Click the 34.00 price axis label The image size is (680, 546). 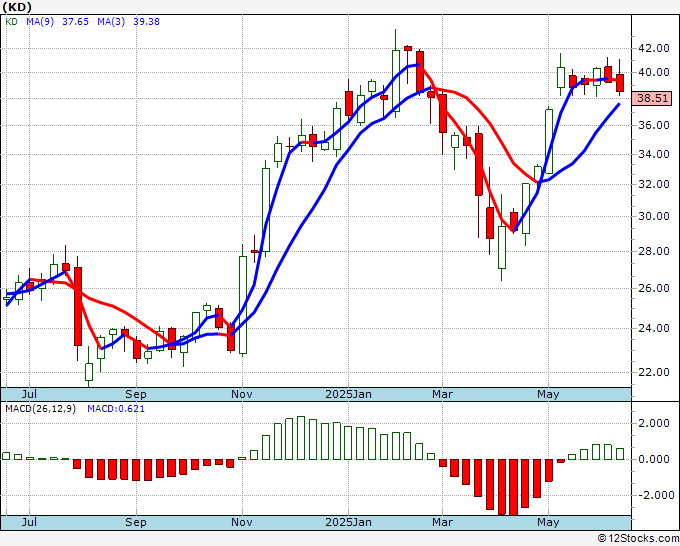click(x=653, y=154)
